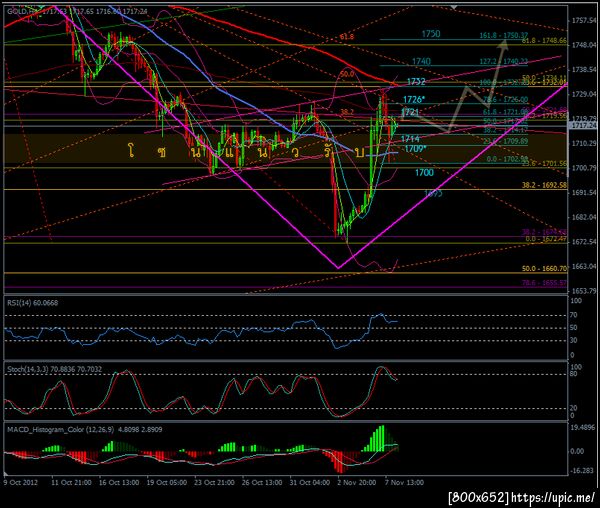Viewport: 600px width, 508px height.
Task: Click the 26 Oct 13:00 time label
Action: pos(262,482)
